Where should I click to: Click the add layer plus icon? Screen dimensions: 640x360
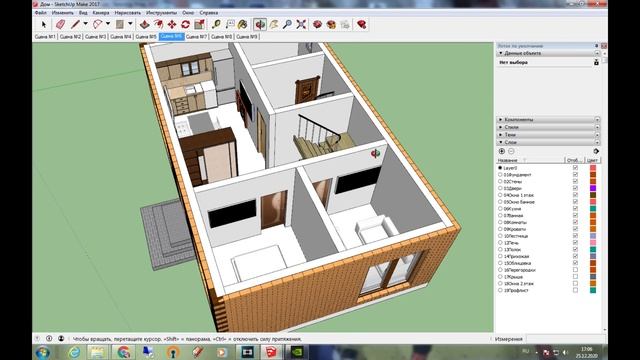[502, 151]
